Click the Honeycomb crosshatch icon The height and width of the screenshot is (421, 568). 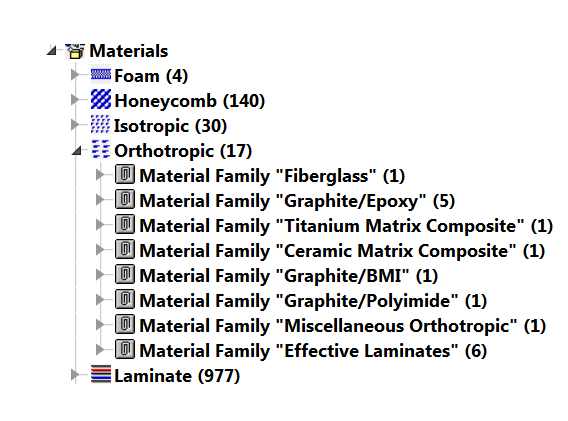[x=101, y=99]
